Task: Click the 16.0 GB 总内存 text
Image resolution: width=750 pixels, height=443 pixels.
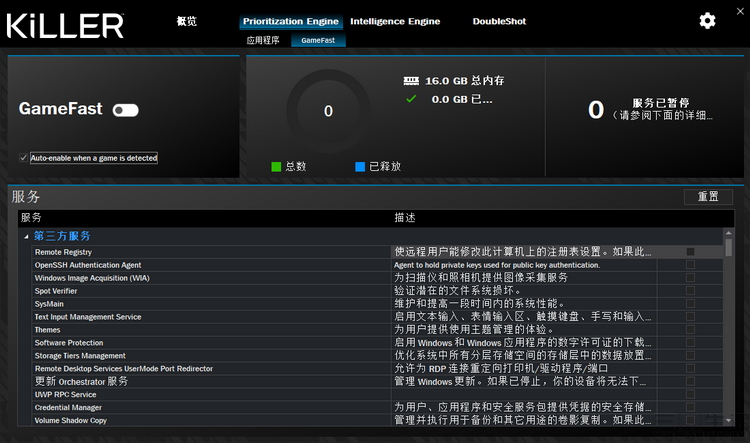Action: click(465, 81)
